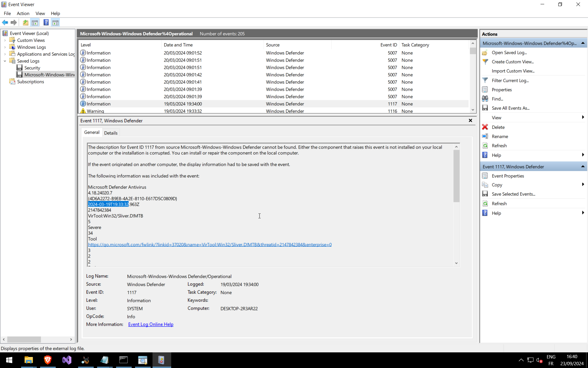Launch Brave browser from the taskbar
588x368 pixels.
point(47,360)
